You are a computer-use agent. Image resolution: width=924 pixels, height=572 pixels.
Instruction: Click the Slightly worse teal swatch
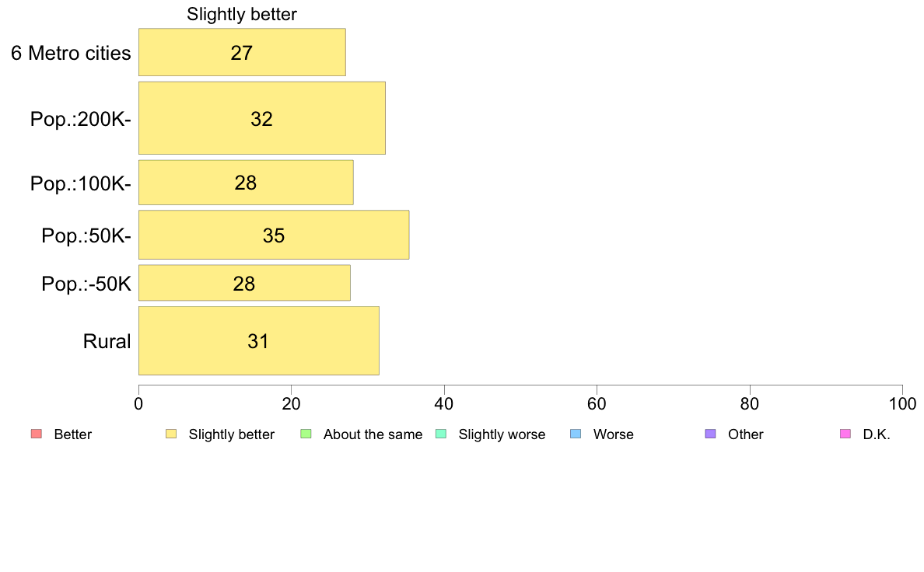point(441,434)
